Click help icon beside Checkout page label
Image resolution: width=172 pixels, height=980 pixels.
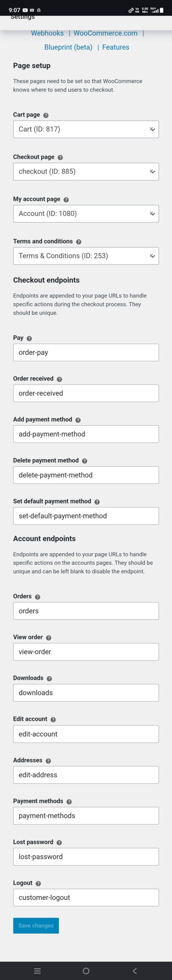point(60,157)
